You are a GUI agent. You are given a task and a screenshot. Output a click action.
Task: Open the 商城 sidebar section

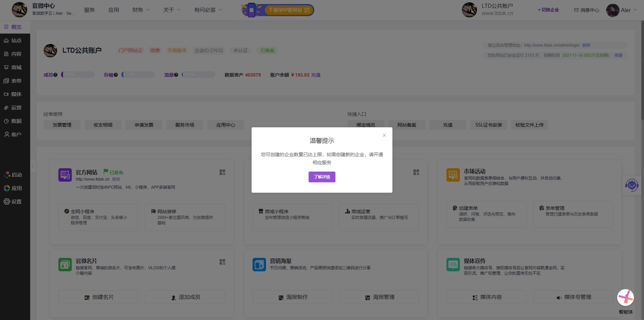coord(15,67)
